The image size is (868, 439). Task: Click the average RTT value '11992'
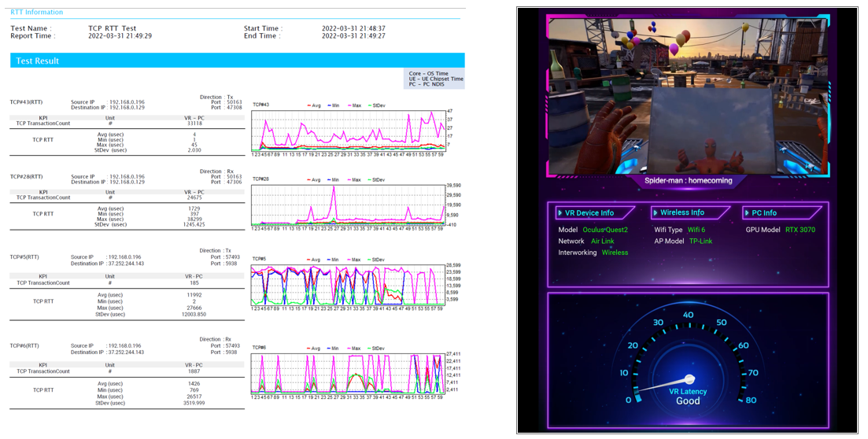194,295
